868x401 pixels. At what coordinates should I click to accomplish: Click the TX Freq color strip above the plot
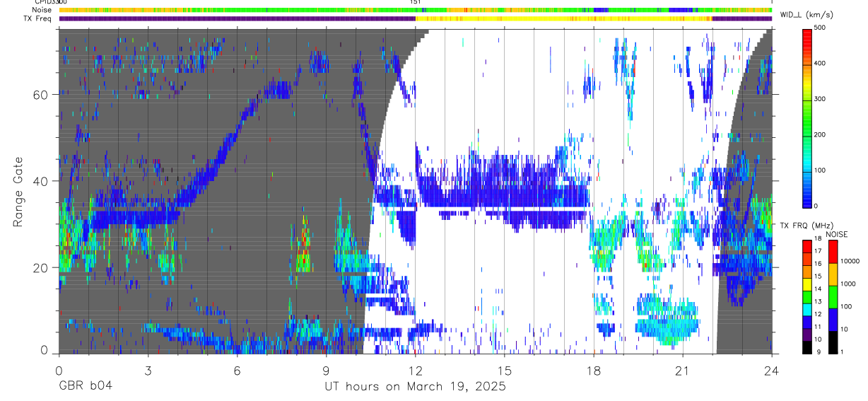416,18
